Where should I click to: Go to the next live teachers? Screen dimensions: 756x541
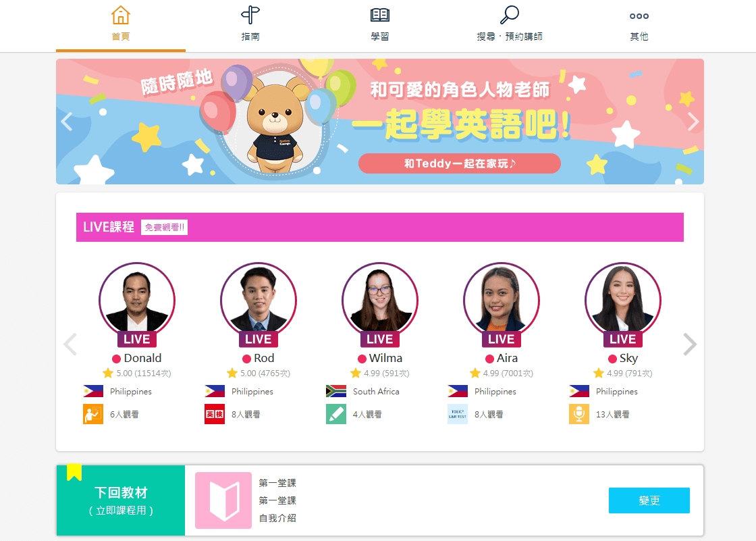(x=690, y=344)
